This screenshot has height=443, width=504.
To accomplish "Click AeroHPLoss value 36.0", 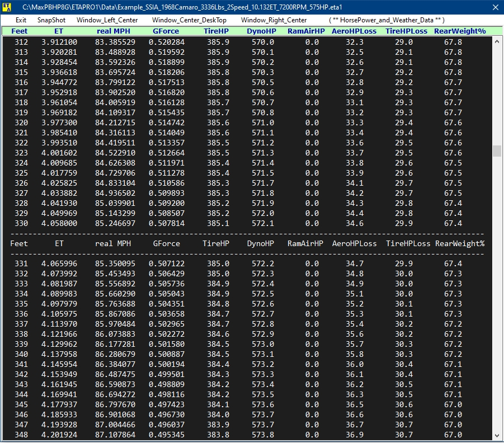I will pos(355,364).
